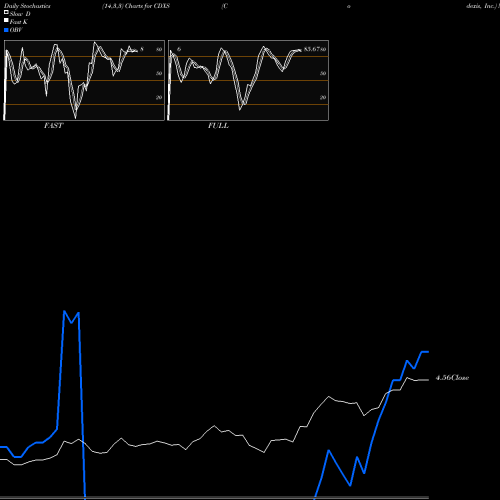Select the 'Slow D' legend label
500x500 pixels.
20,14
